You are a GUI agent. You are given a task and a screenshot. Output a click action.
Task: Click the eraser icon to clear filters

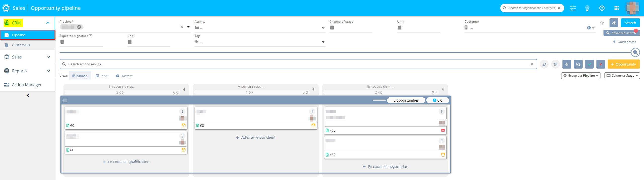[x=614, y=23]
